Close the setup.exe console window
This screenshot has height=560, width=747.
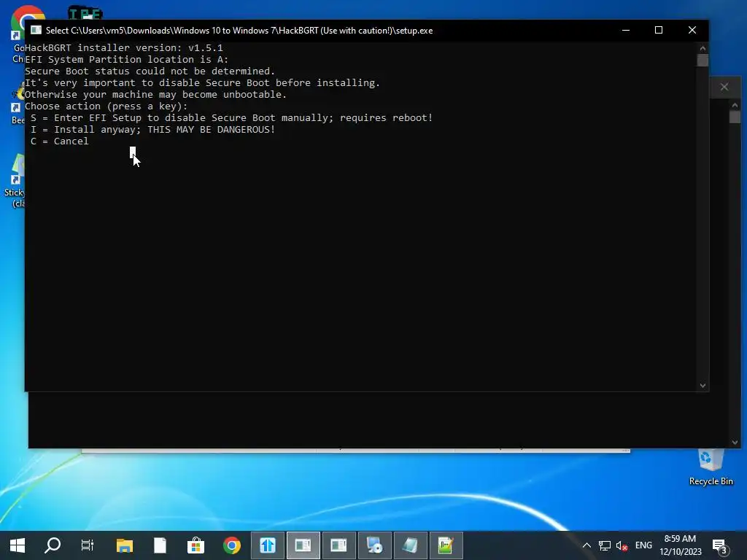tap(692, 30)
